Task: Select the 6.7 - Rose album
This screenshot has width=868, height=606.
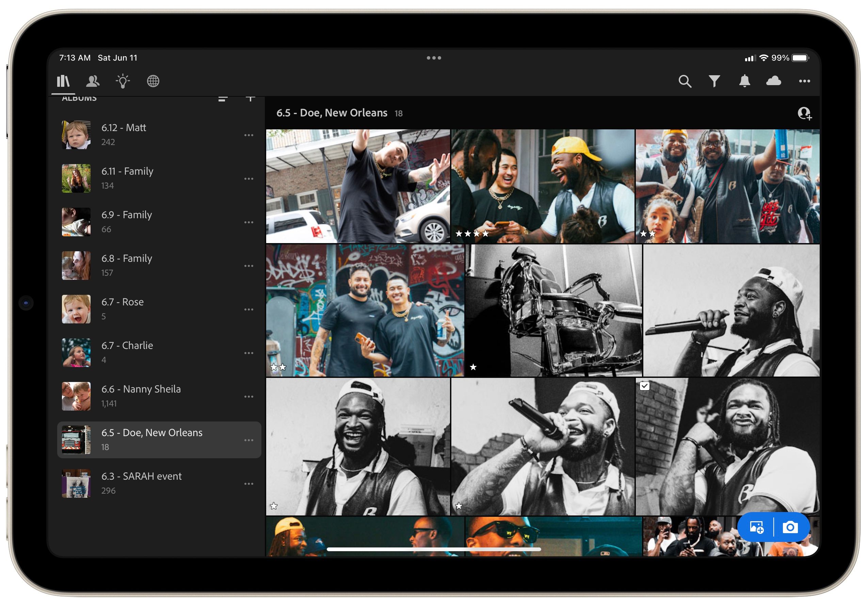Action: [159, 309]
